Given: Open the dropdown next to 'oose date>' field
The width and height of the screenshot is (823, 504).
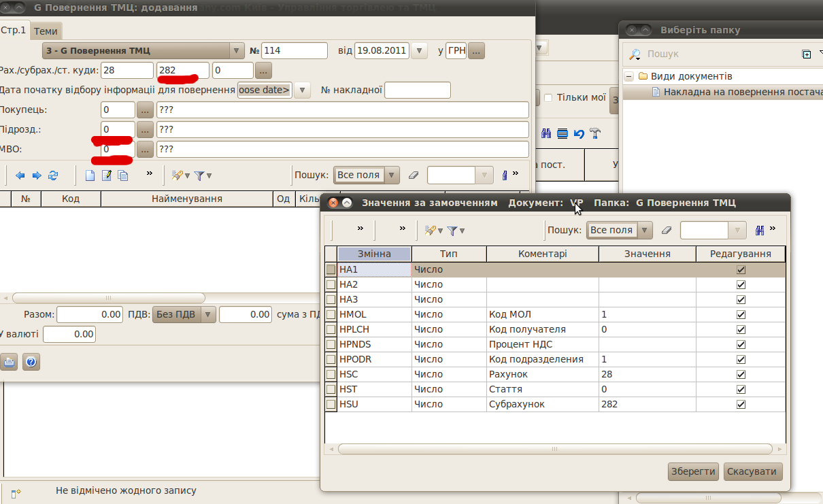Looking at the screenshot, I should click(x=303, y=90).
